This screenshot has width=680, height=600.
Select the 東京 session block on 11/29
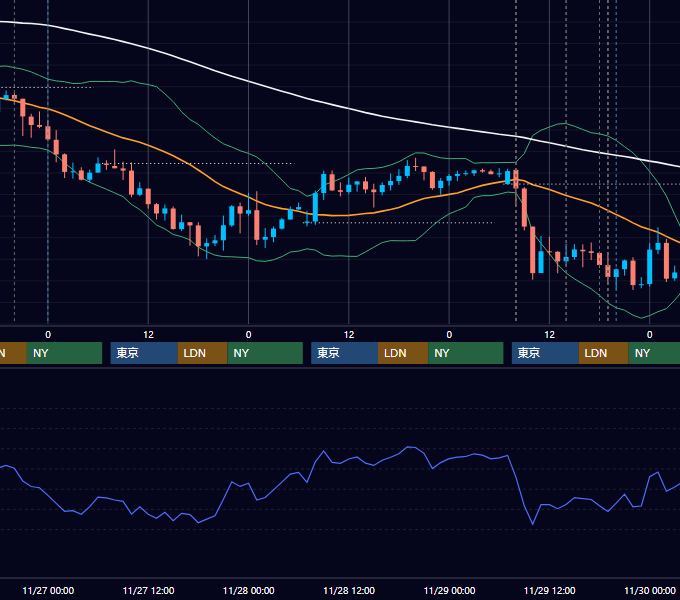point(545,353)
